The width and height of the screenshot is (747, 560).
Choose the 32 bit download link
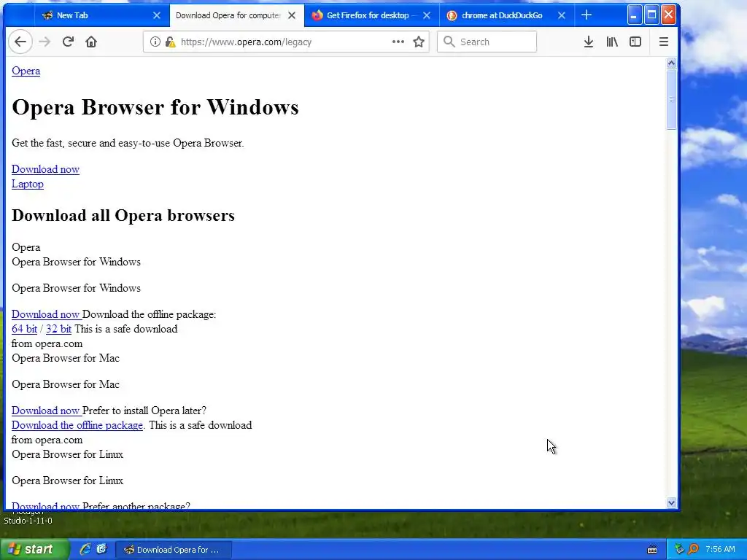pyautogui.click(x=58, y=329)
